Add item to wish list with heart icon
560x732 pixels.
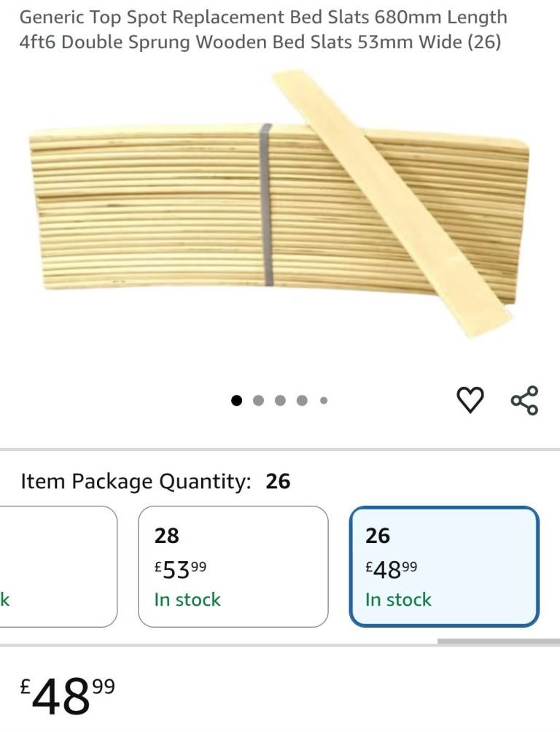coord(470,400)
